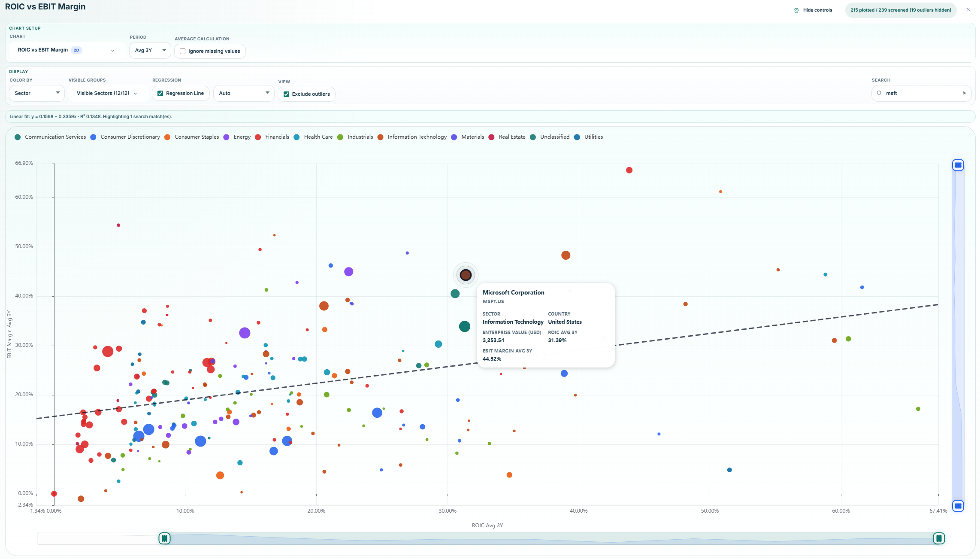Click the 2D badge in chart selector
The width and height of the screenshot is (980, 559).
[76, 50]
